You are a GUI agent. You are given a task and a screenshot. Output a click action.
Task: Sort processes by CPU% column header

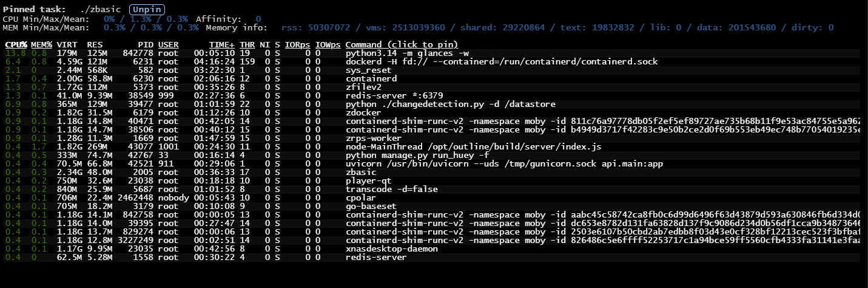[16, 44]
